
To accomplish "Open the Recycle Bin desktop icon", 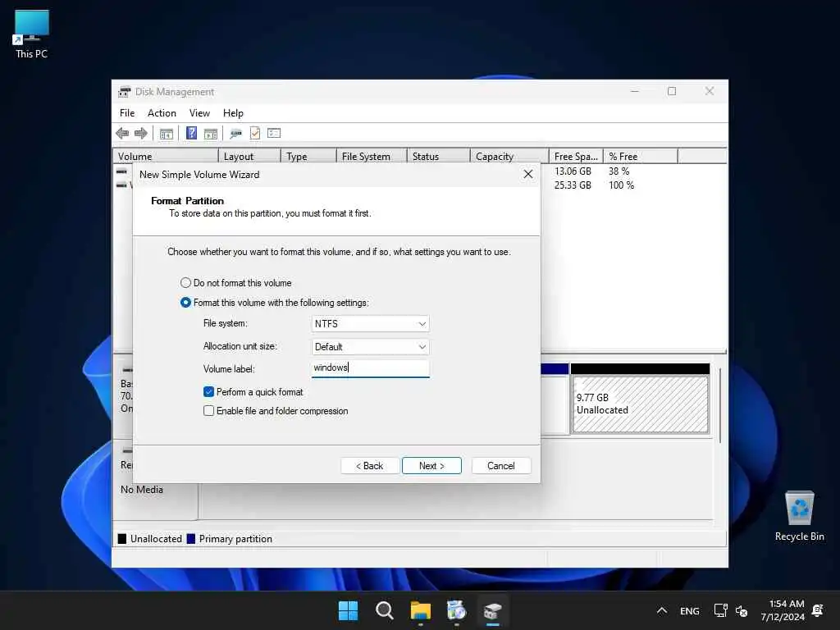I will coord(799,516).
